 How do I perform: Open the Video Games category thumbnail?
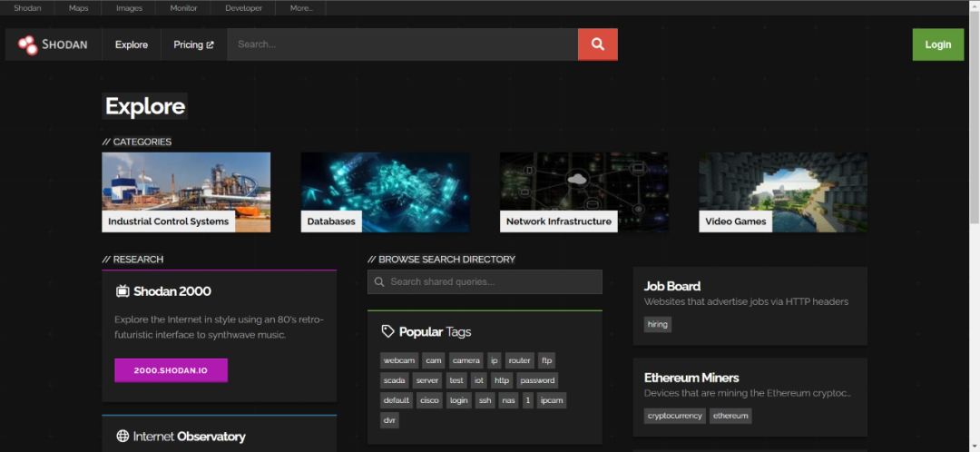[783, 192]
